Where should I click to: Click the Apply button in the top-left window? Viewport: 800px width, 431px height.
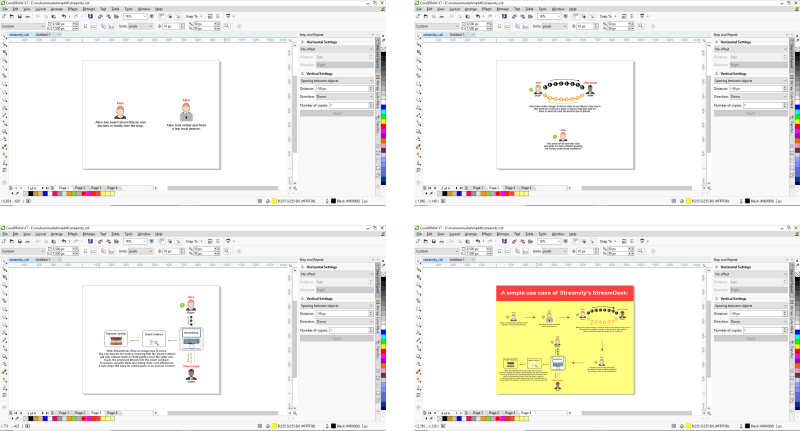pyautogui.click(x=337, y=113)
